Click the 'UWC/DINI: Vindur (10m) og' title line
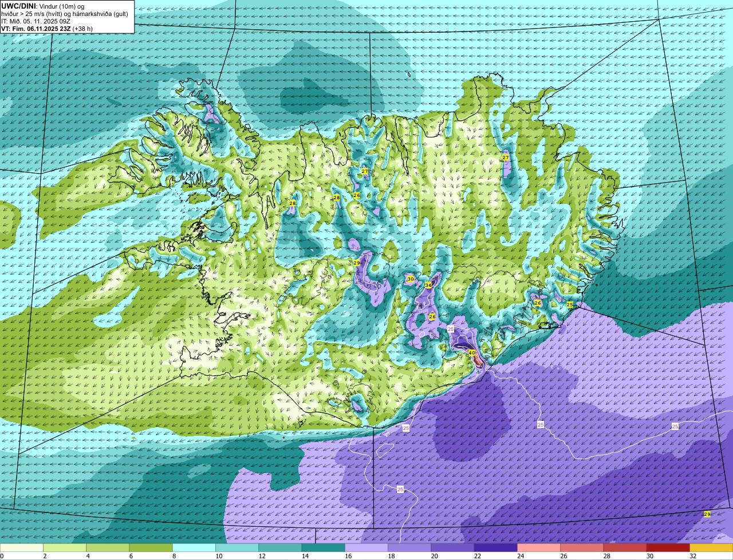 (x=43, y=6)
